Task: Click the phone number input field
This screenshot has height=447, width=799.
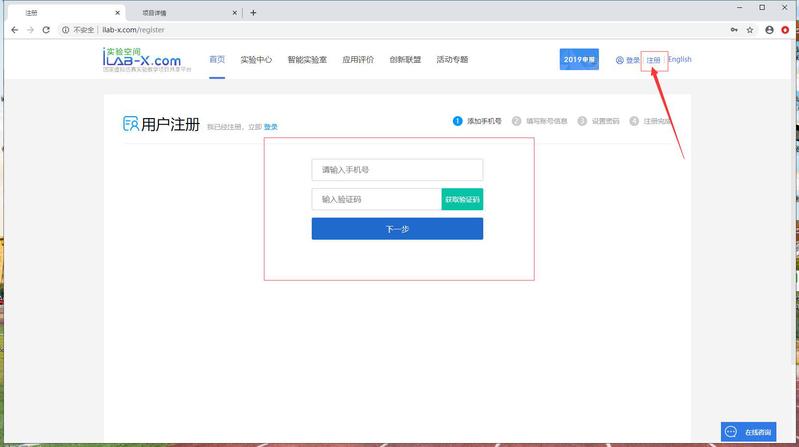Action: 397,170
